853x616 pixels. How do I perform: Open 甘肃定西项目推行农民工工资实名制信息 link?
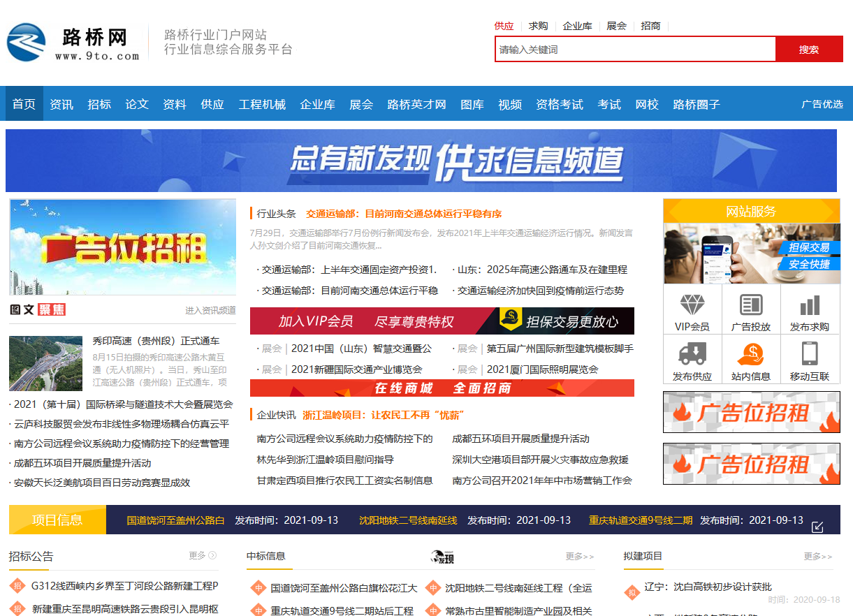345,481
